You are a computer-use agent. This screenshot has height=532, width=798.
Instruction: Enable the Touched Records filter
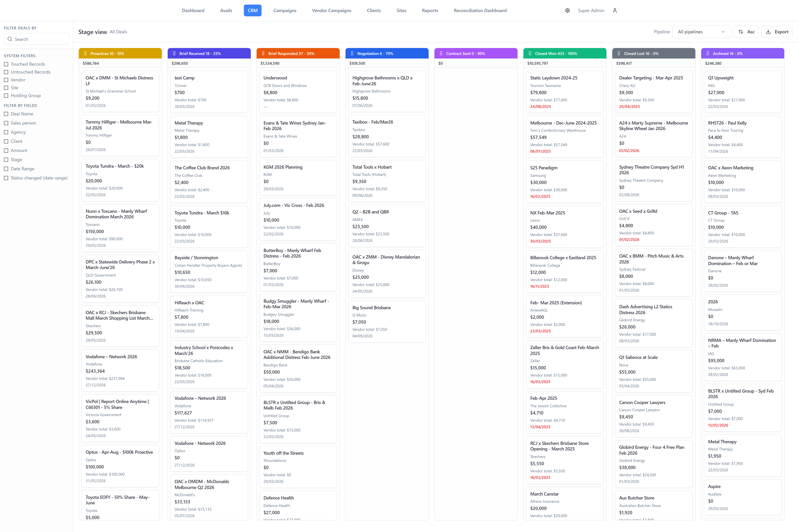[6, 64]
